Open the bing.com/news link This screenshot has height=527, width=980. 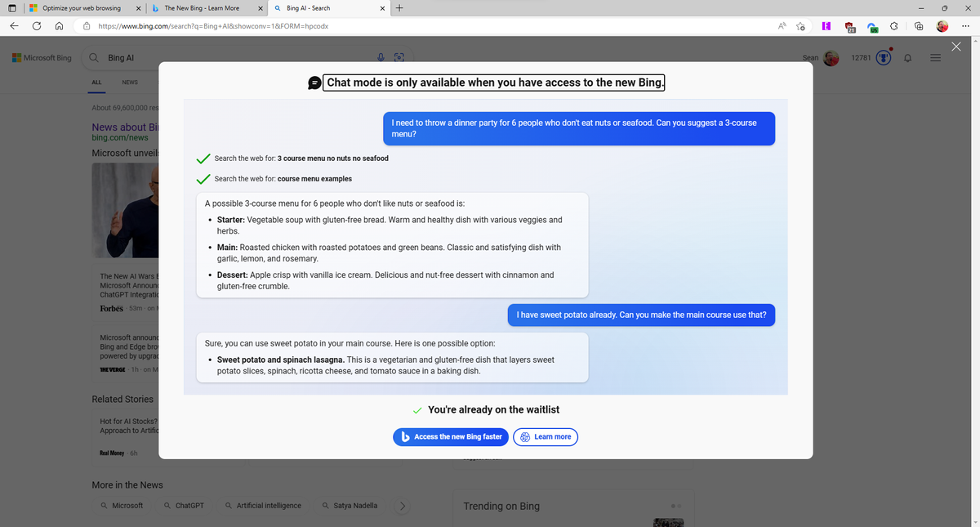[120, 138]
